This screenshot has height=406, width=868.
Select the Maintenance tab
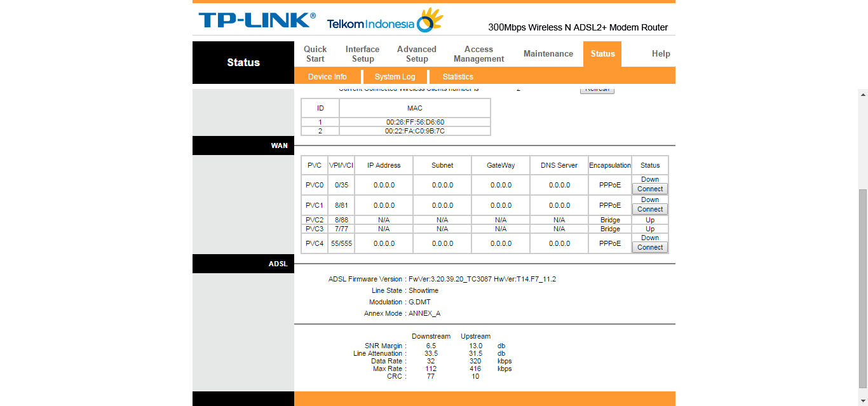tap(548, 54)
